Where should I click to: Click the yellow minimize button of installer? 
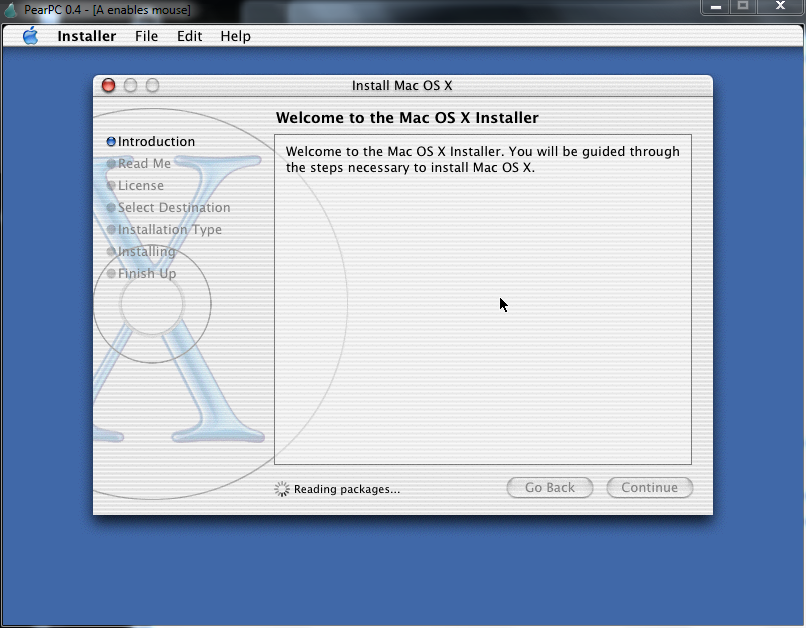click(x=131, y=86)
